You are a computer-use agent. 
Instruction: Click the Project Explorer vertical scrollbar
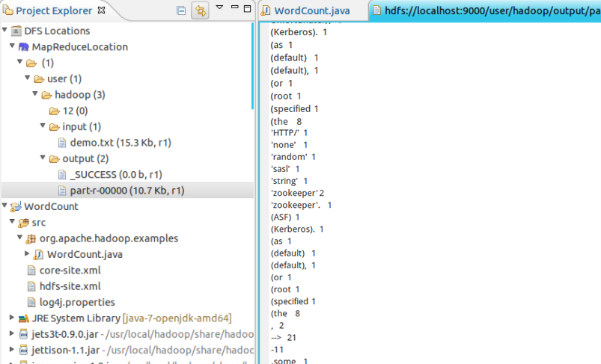coord(252,66)
